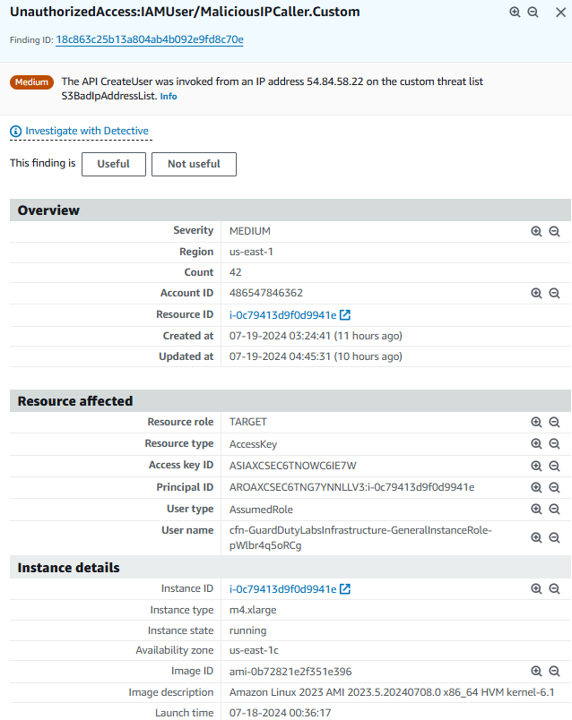This screenshot has width=572, height=720.
Task: Close the finding details panel
Action: pos(561,12)
